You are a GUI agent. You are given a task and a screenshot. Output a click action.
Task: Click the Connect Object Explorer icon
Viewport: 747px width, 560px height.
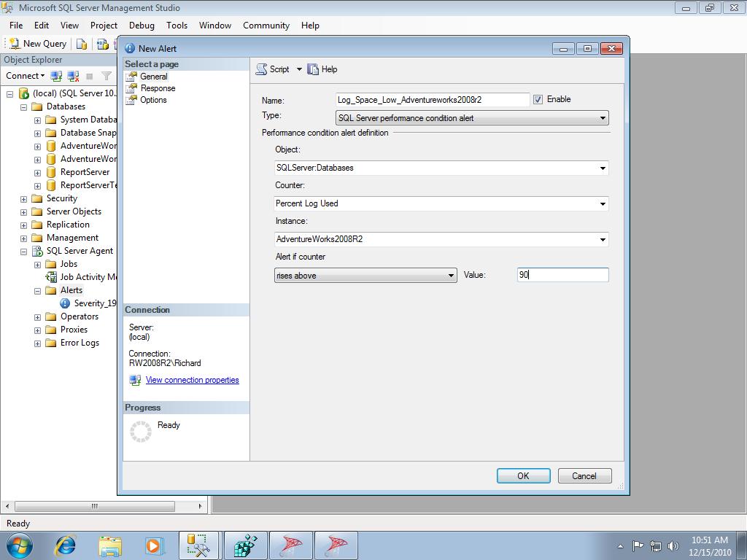(57, 76)
